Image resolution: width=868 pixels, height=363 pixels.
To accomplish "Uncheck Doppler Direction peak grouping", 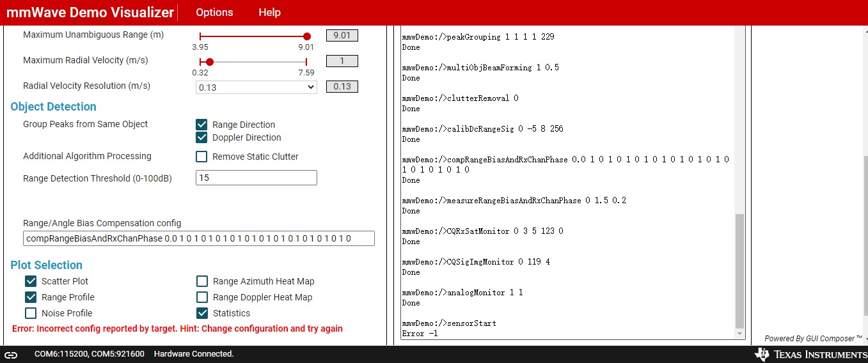I will [x=201, y=137].
